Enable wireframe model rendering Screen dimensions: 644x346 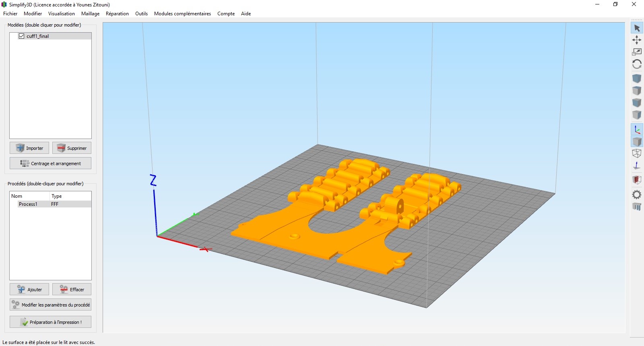(x=637, y=153)
